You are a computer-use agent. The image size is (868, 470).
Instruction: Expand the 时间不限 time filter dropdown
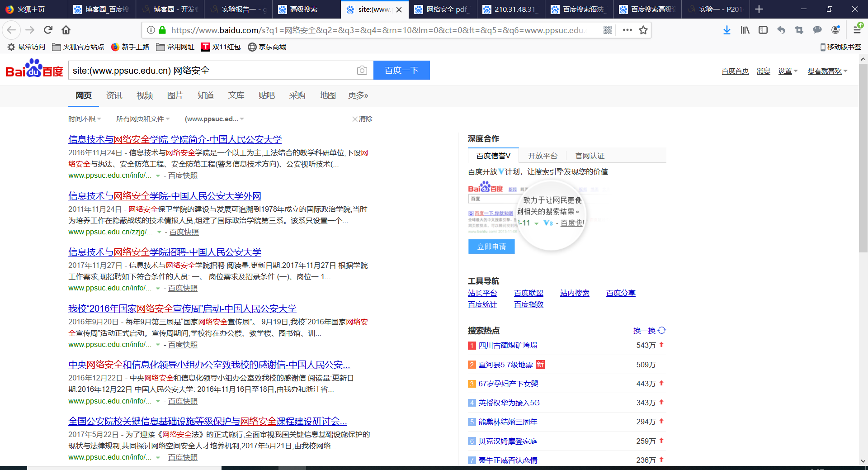click(85, 119)
